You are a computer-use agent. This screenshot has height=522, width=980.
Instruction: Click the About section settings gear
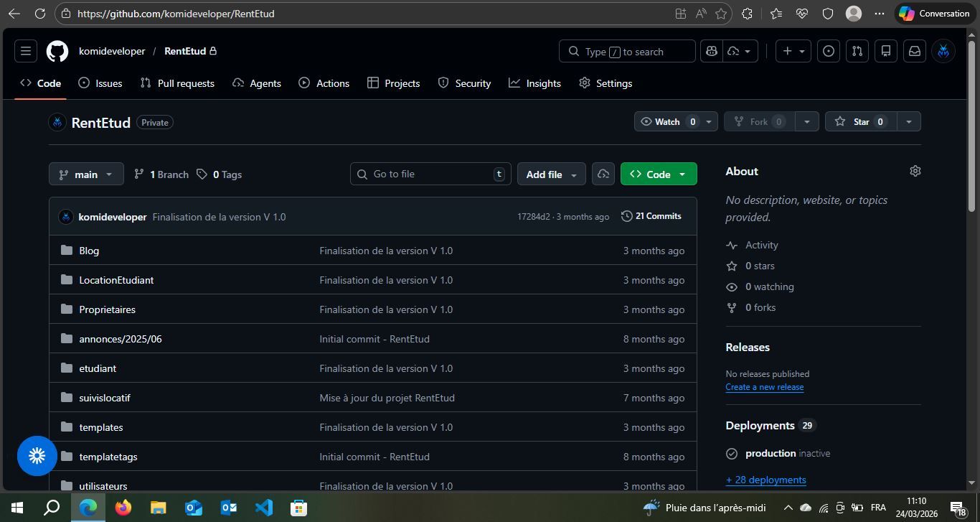point(915,171)
